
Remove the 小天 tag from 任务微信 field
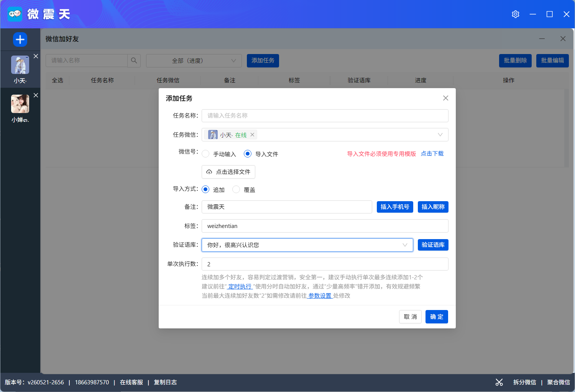coord(252,134)
